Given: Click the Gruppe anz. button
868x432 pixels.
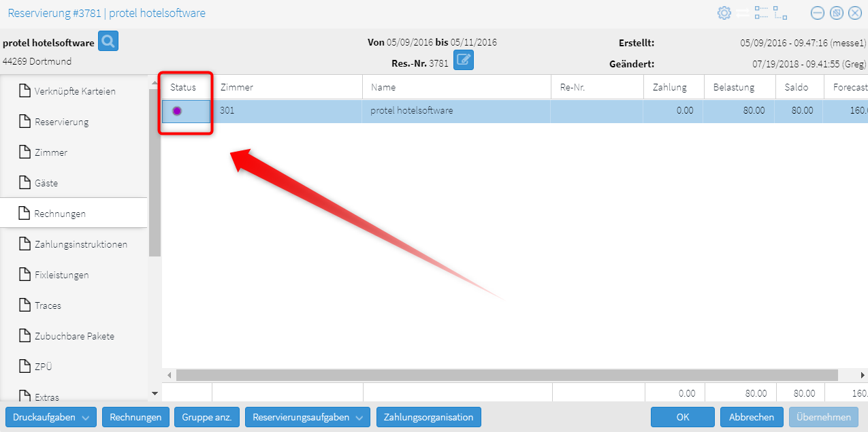Looking at the screenshot, I should pyautogui.click(x=207, y=417).
